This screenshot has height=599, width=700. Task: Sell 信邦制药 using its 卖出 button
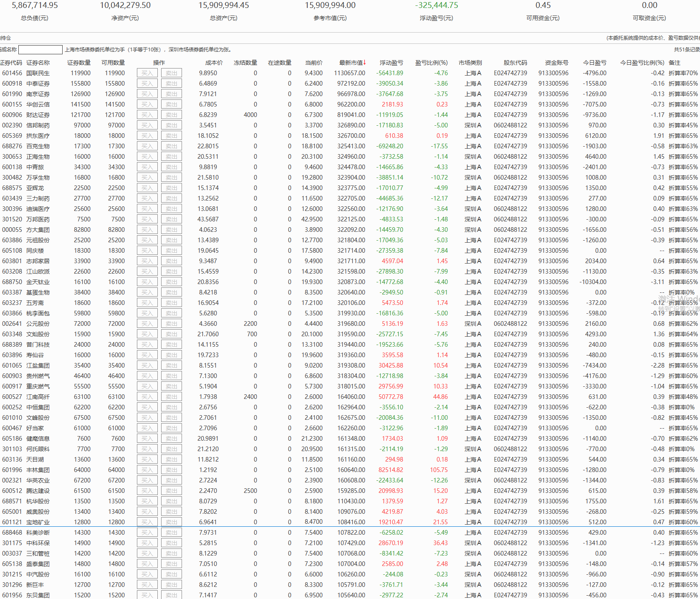pos(171,125)
